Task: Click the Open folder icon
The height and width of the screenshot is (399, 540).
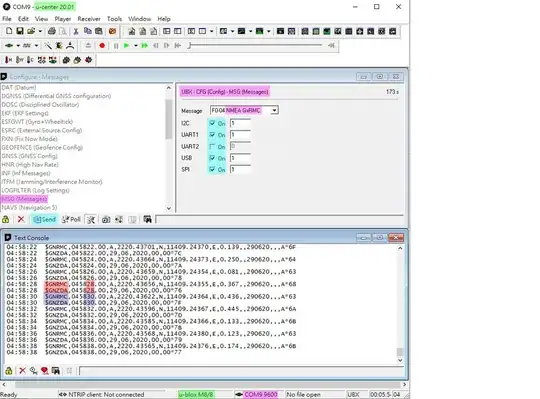Action: click(31, 31)
